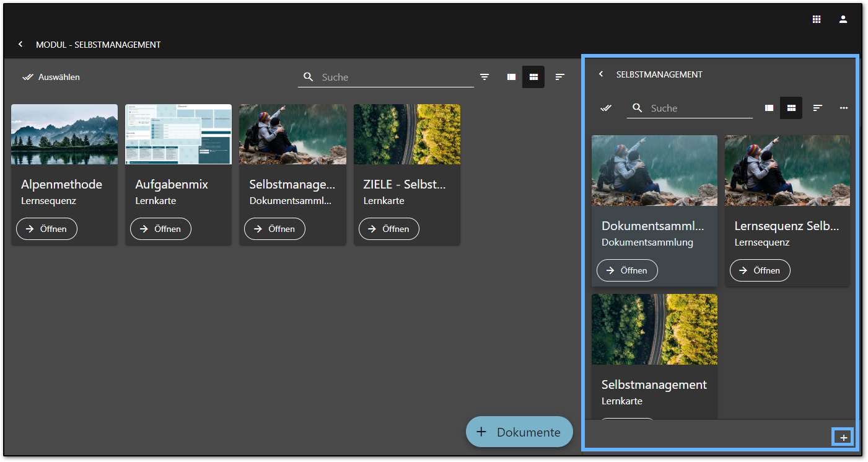
Task: Click the MODUL - SELBSTMANAGEMENT header title
Action: pyautogui.click(x=99, y=45)
